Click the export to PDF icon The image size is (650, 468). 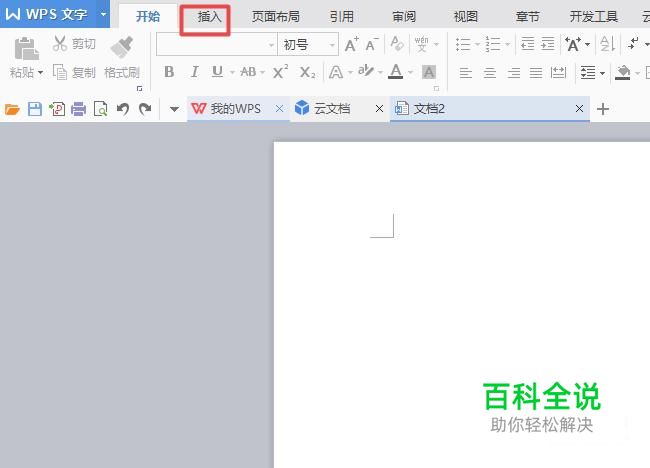coord(57,109)
